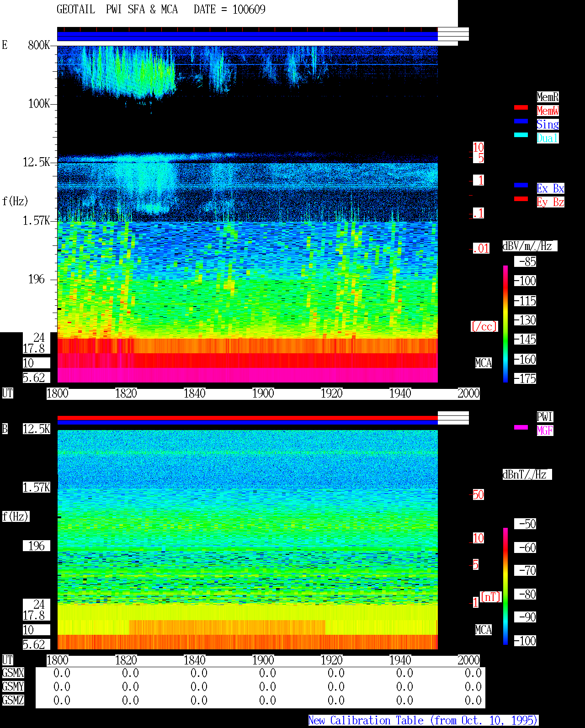Click the -60 color bar tick label

tap(525, 547)
